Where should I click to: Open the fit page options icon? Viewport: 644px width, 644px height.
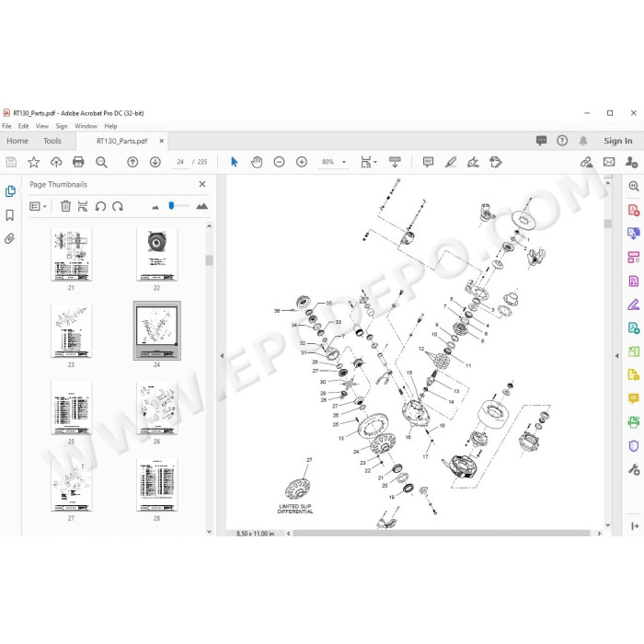(x=366, y=162)
